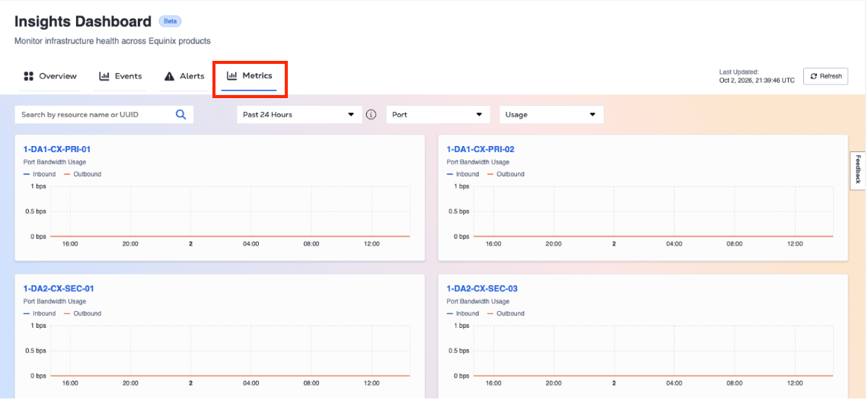Screen dimensions: 868x400
Task: Toggle Outbound legend in 1-DA2-CX-SEC-01 chart
Action: (x=82, y=314)
